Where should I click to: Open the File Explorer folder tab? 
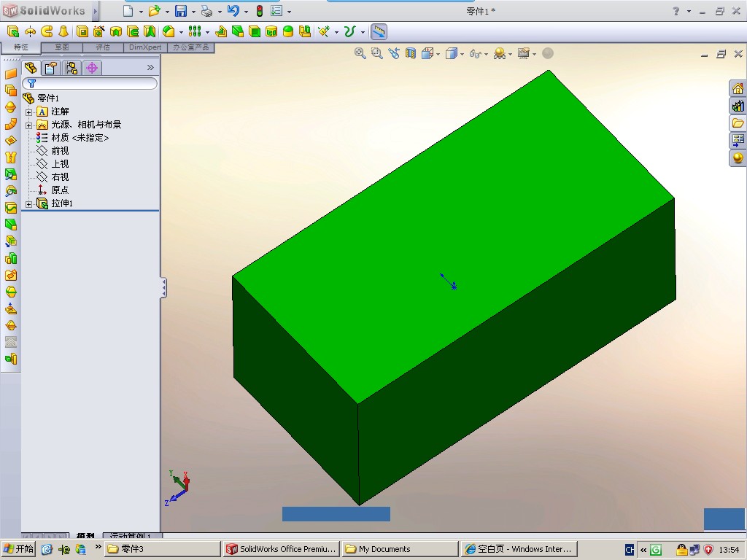[738, 122]
